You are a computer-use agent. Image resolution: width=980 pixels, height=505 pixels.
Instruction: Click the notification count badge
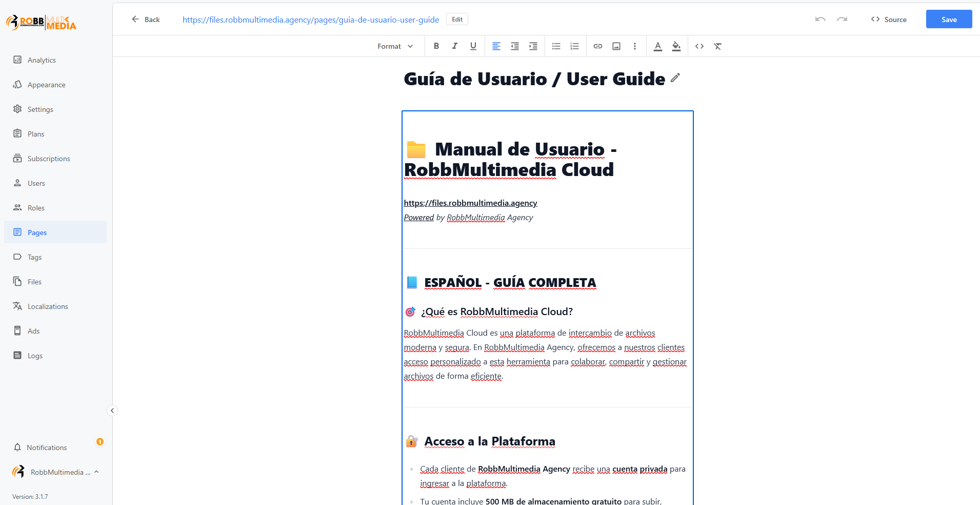100,442
